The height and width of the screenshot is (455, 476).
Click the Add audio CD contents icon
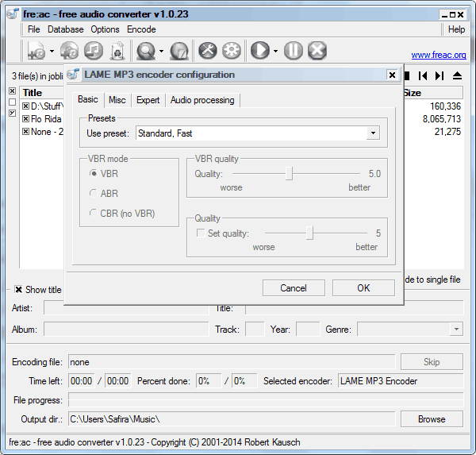click(69, 51)
